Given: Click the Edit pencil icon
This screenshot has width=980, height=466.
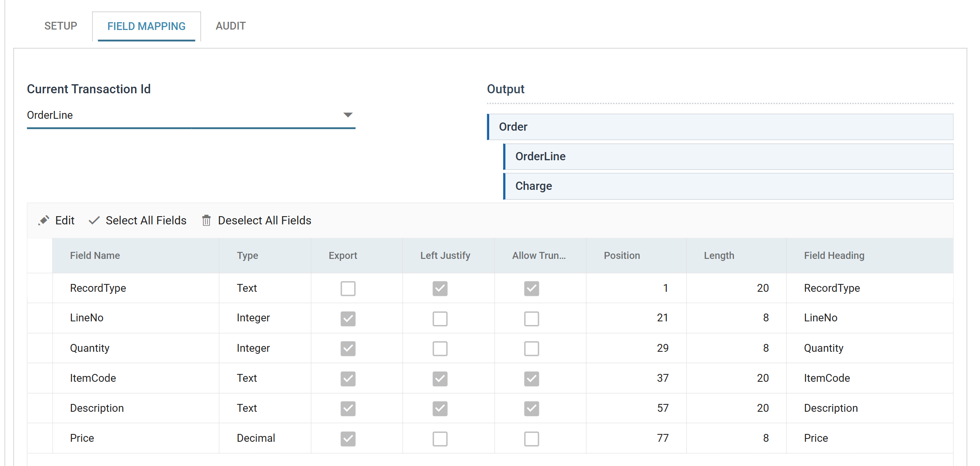Looking at the screenshot, I should [x=44, y=221].
